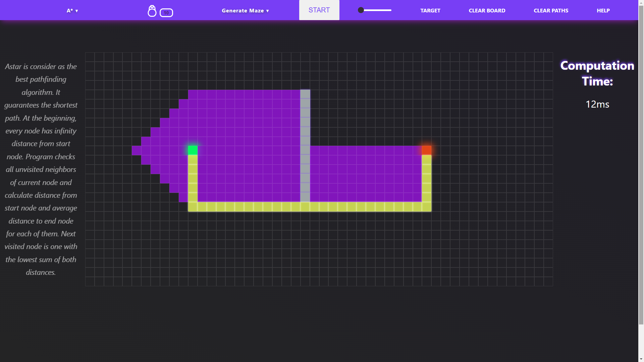
Task: Click the TARGET menu item
Action: point(430,11)
